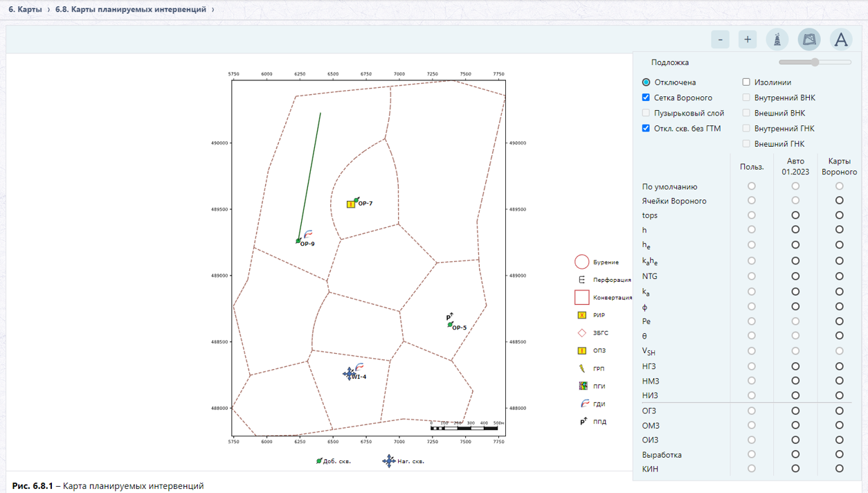
Task: Click the OP-5 well marker
Action: click(x=451, y=324)
